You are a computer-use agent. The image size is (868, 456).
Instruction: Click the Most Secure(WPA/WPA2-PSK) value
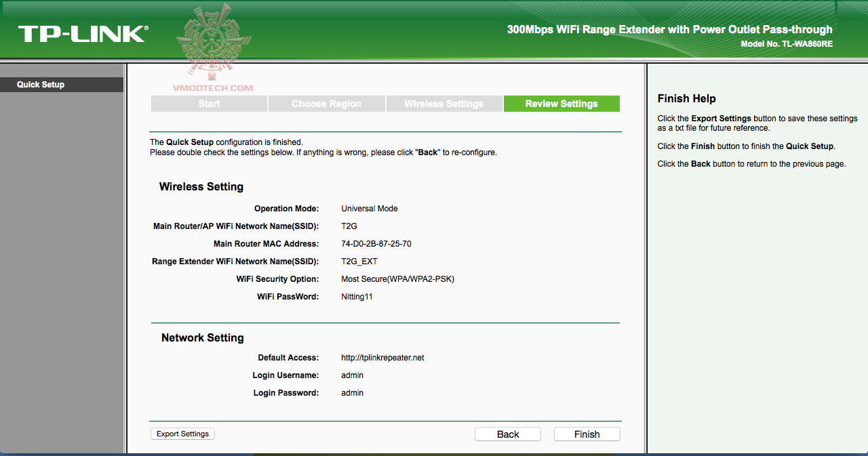(x=397, y=279)
